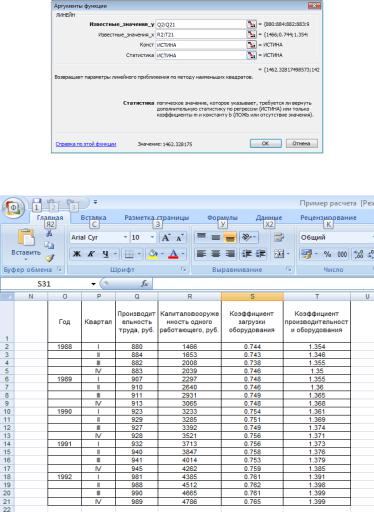Select column S header
Screen dimensions: 374x512
coord(252,296)
